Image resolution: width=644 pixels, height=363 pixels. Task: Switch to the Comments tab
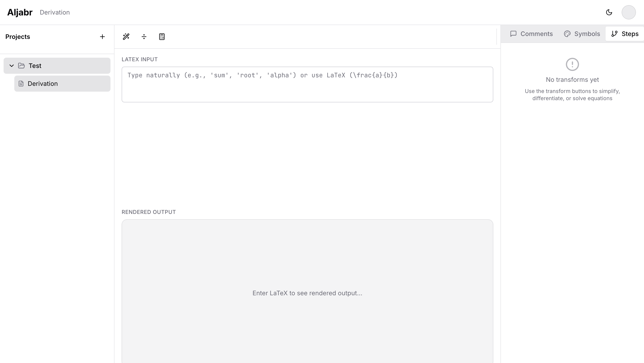531,34
